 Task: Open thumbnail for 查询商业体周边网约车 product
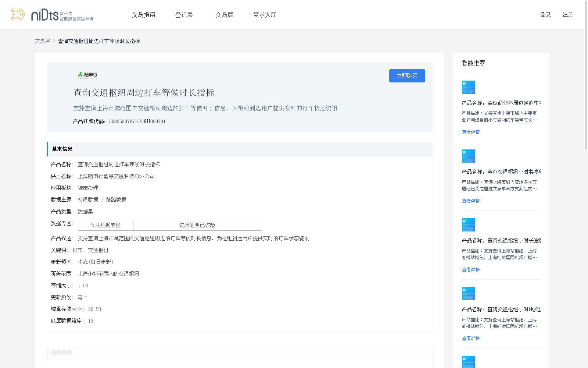(x=469, y=87)
